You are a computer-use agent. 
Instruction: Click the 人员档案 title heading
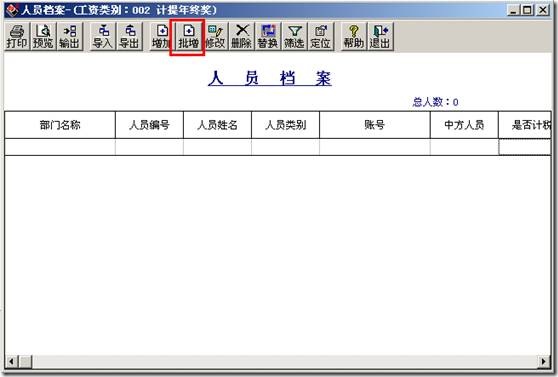point(270,78)
